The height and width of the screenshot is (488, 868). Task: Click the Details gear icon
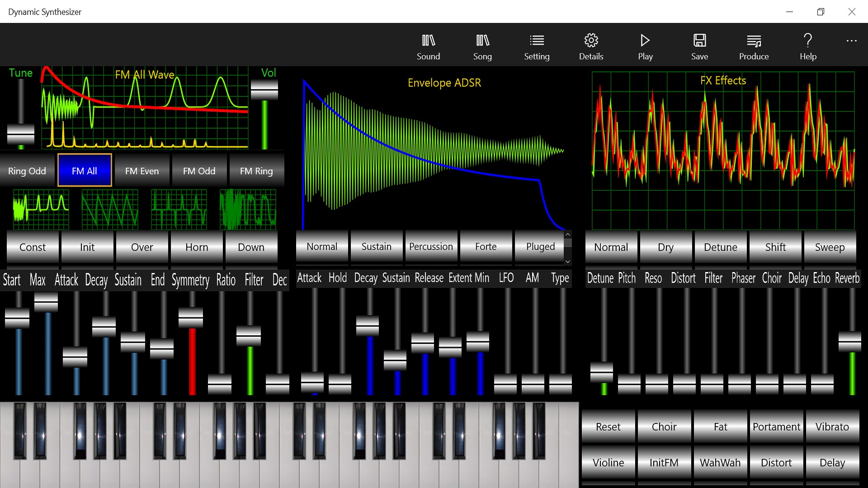(x=591, y=41)
